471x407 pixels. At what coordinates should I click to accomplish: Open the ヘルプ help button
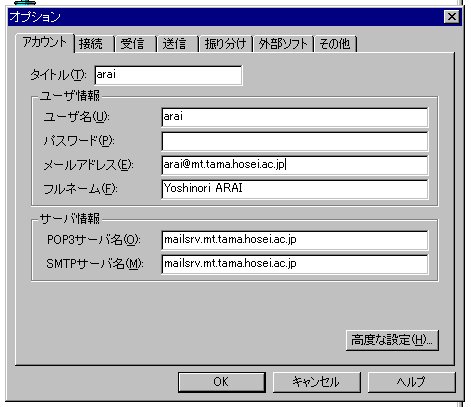click(x=412, y=382)
